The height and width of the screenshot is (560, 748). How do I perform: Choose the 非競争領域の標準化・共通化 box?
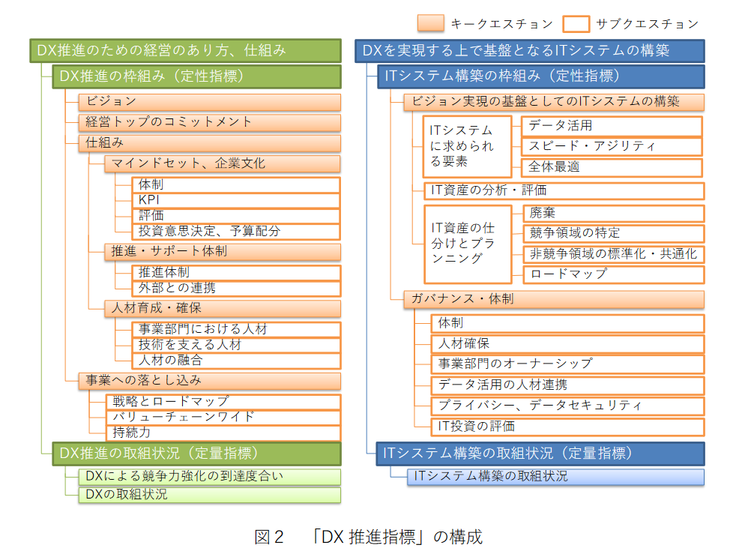[x=613, y=254]
